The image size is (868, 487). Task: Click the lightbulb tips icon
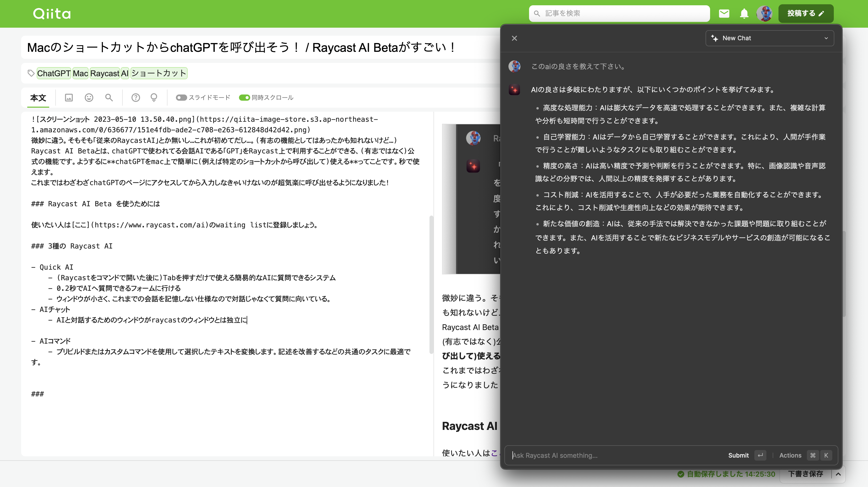(154, 98)
